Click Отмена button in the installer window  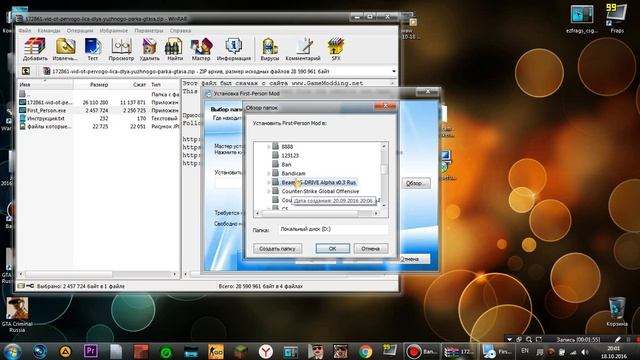click(x=410, y=259)
